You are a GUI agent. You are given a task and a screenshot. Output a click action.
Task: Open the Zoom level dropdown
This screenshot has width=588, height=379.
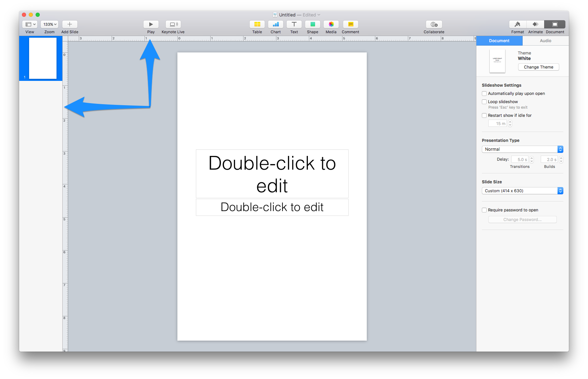click(49, 24)
